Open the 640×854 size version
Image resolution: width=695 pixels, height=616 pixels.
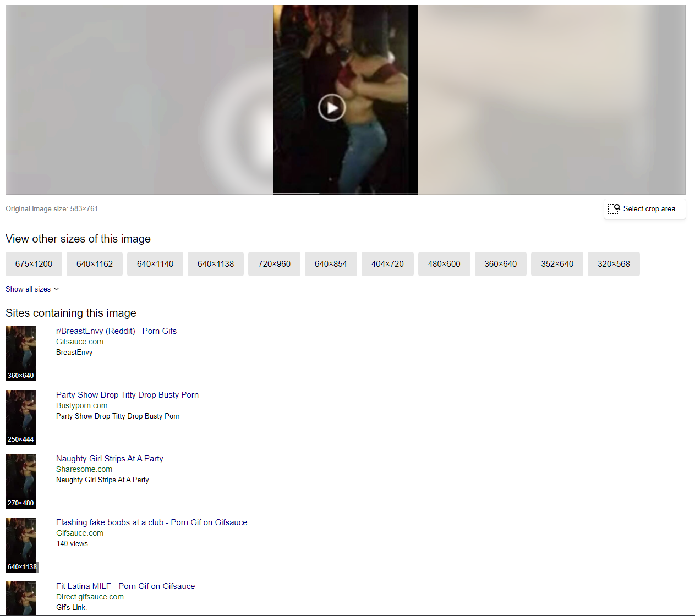coord(331,264)
